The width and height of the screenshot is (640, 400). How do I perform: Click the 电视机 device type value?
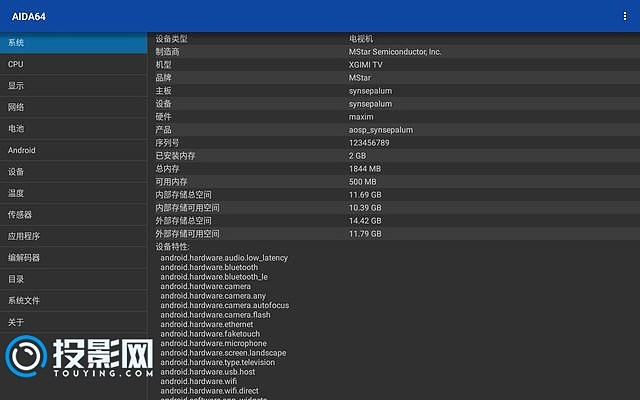(361, 39)
